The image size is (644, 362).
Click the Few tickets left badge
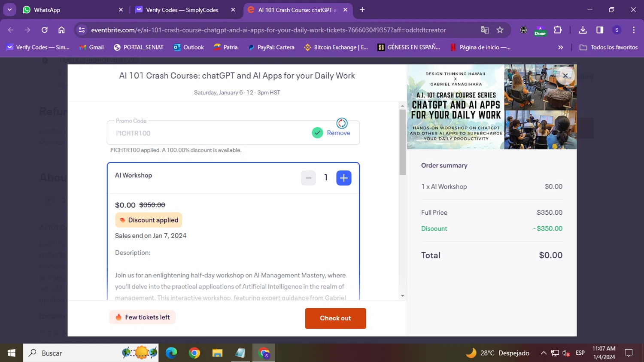[x=143, y=317]
